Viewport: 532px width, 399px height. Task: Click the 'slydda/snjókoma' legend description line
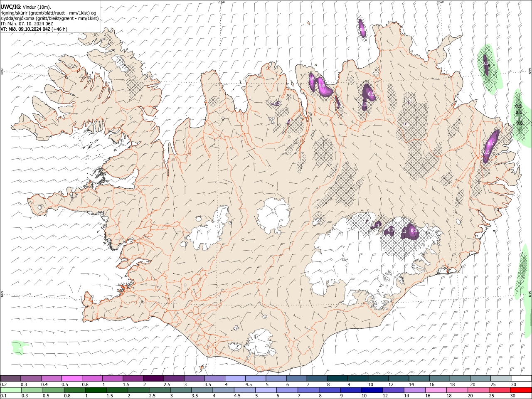[x=49, y=18]
